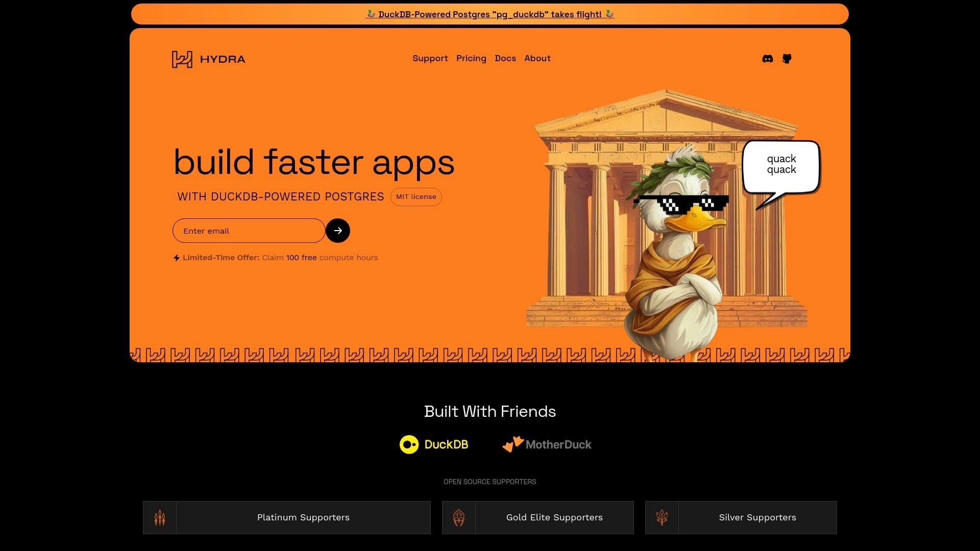Screen dimensions: 980x551
Task: Open the About menu item
Action: 537,59
